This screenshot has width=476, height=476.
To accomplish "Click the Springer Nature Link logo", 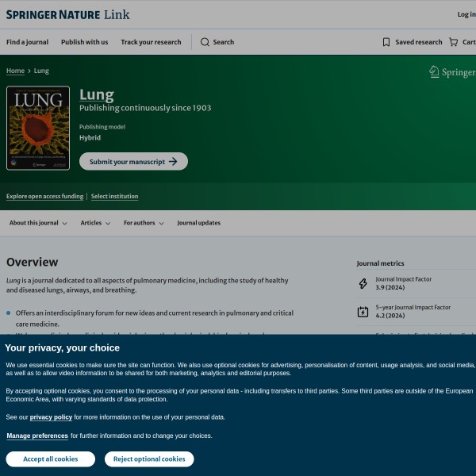I will (x=67, y=14).
